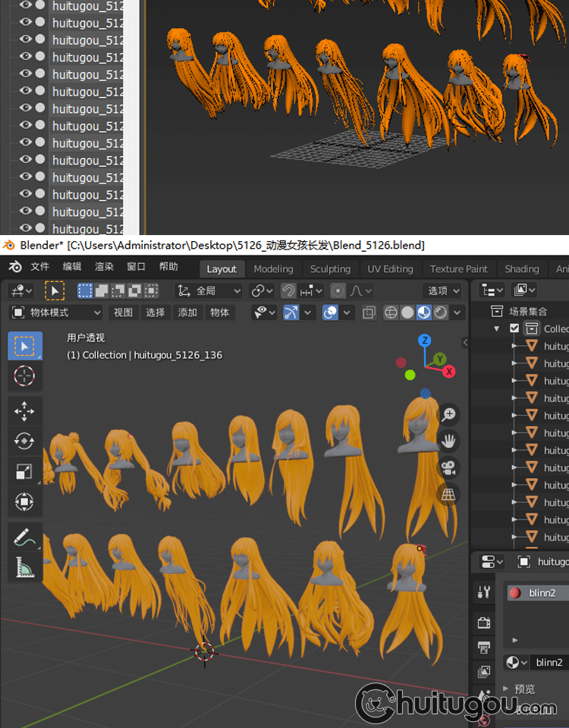
Task: Select the Measure ruler tool
Action: click(x=24, y=566)
